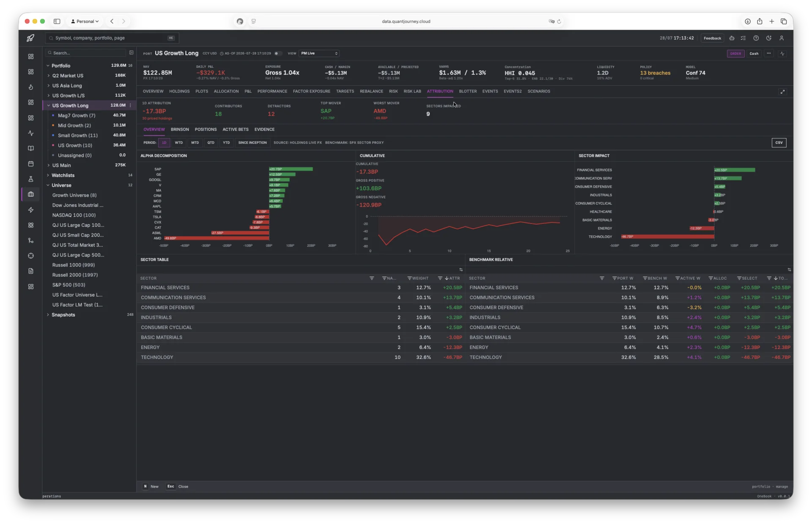The image size is (812, 524).
Task: Expand the Q2 Market US portfolio
Action: 49,76
